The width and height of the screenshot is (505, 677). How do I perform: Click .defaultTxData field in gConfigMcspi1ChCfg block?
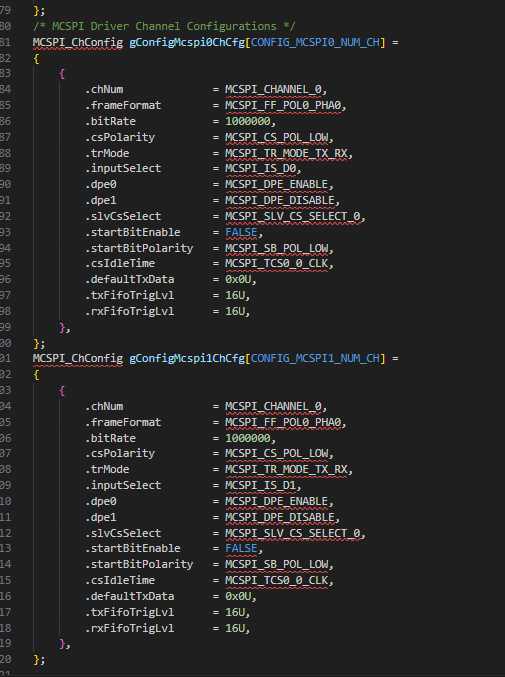tap(129, 596)
